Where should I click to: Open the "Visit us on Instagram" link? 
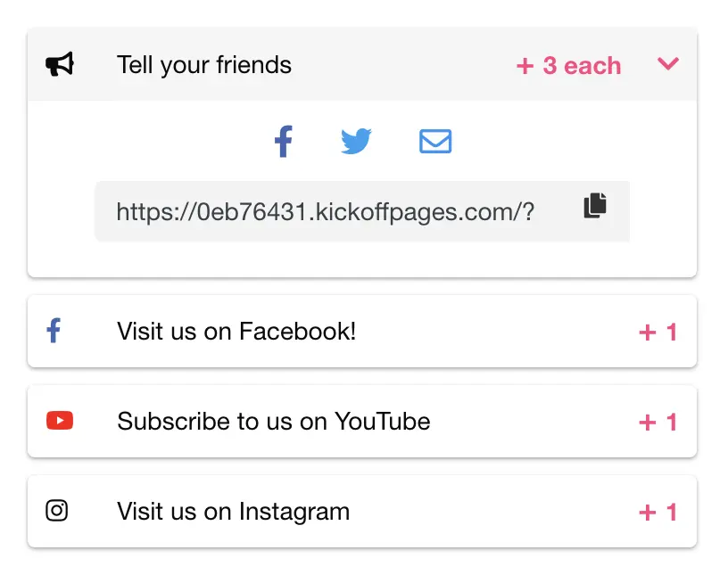pos(233,512)
